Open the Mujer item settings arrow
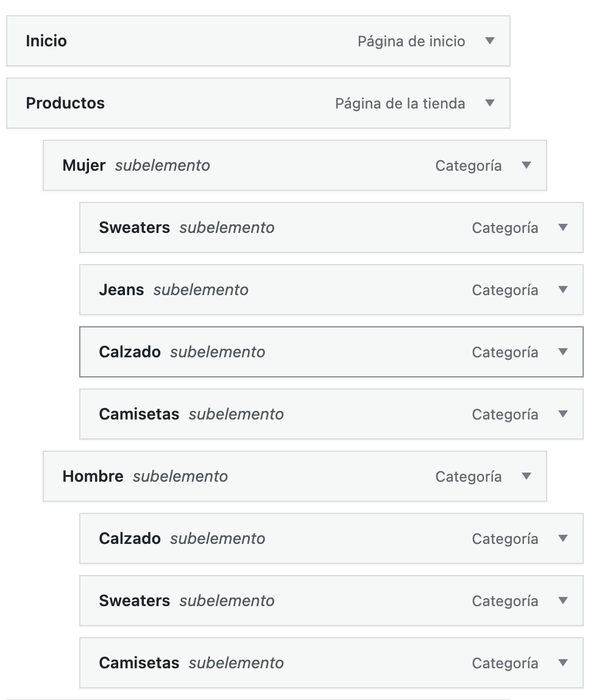 coord(526,165)
